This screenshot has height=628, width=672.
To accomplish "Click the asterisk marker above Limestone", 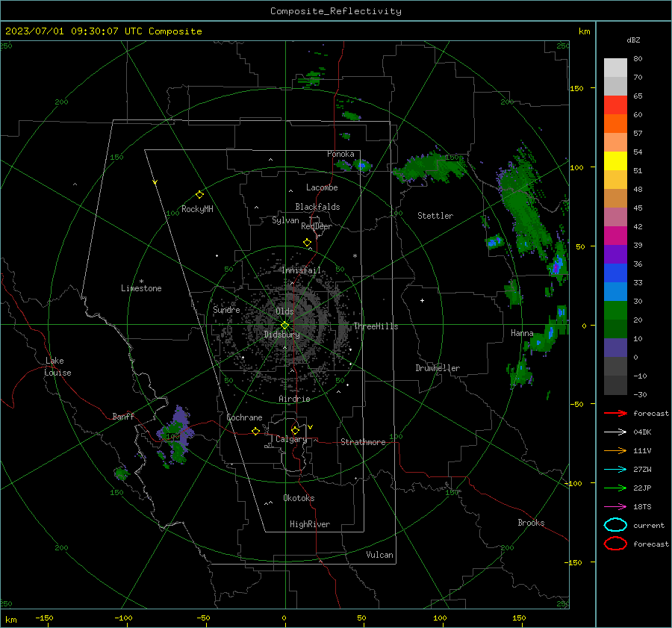I will pyautogui.click(x=141, y=282).
